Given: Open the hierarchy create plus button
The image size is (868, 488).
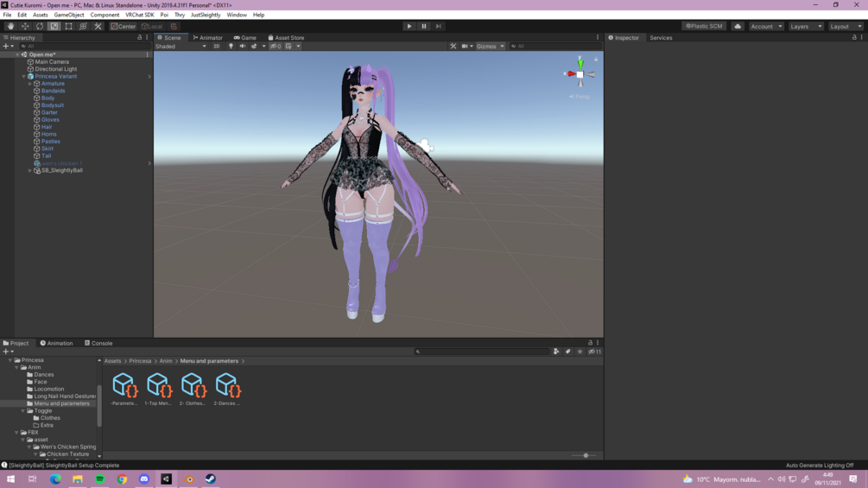Looking at the screenshot, I should coord(8,47).
